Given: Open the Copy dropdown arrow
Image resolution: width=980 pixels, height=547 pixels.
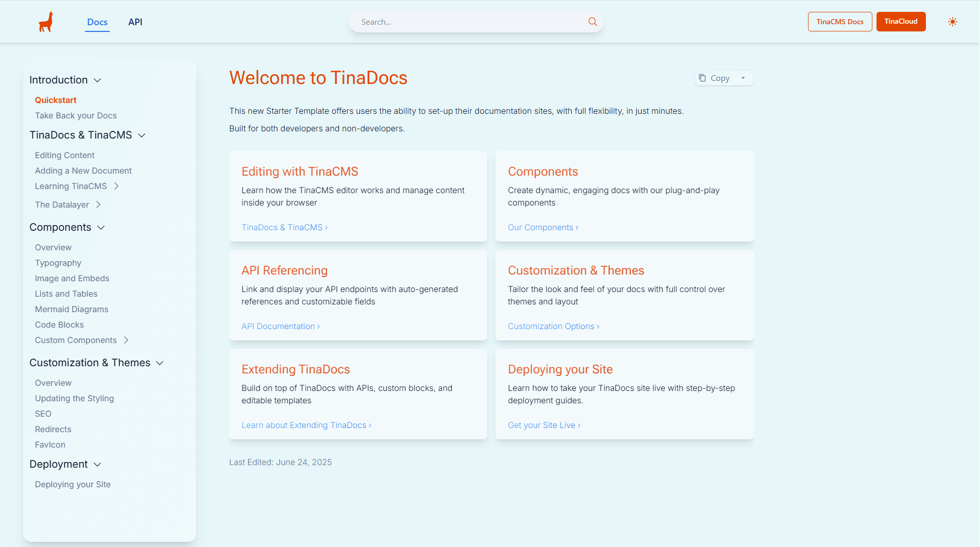Looking at the screenshot, I should coord(743,78).
